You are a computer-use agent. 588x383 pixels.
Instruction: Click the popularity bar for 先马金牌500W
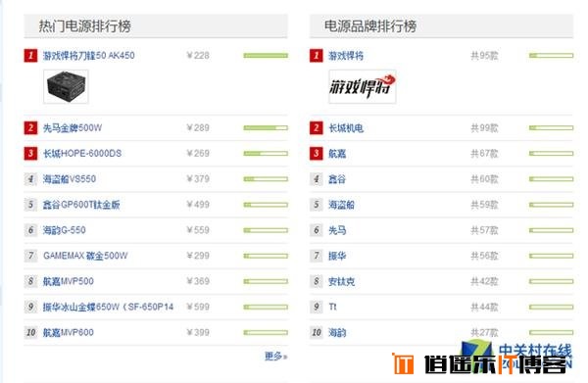pos(266,127)
